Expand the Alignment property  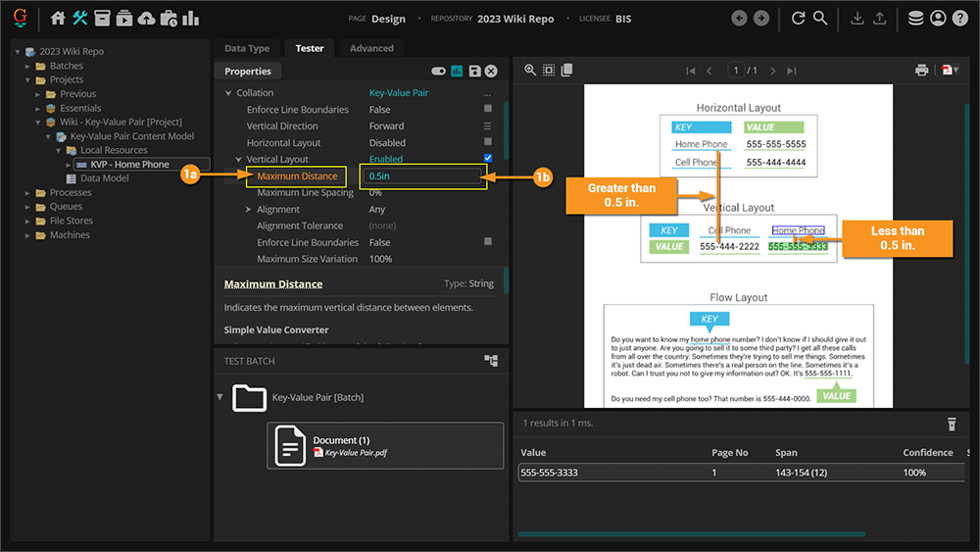click(248, 210)
